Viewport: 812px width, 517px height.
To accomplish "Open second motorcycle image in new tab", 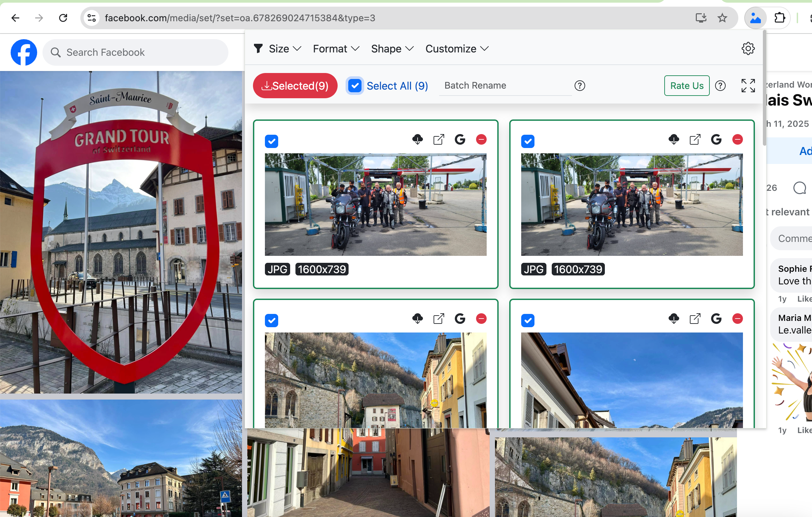I will [695, 139].
